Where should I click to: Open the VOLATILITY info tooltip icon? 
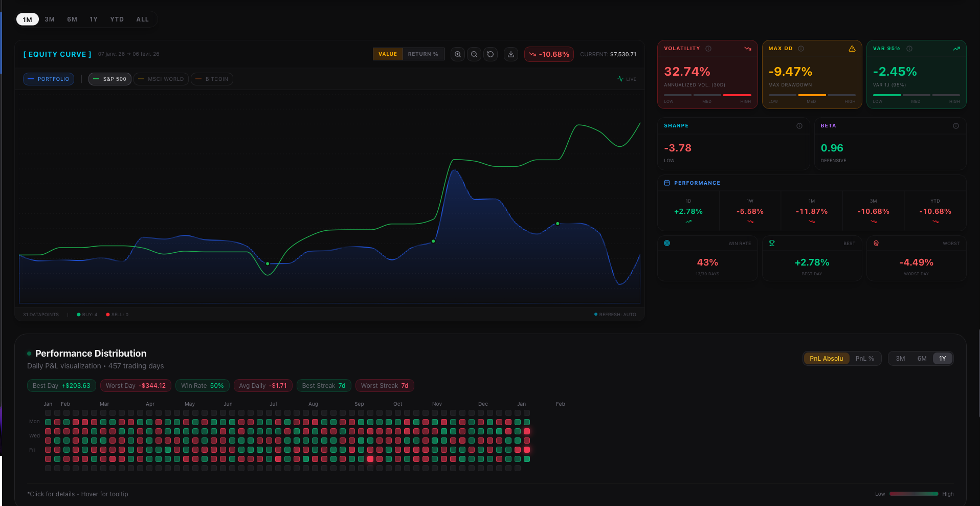708,48
